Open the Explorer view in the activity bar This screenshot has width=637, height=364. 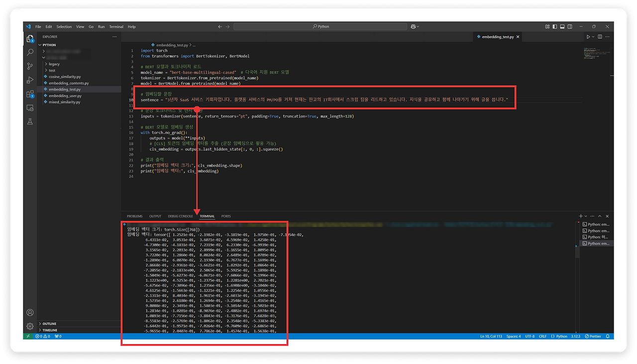pyautogui.click(x=30, y=38)
